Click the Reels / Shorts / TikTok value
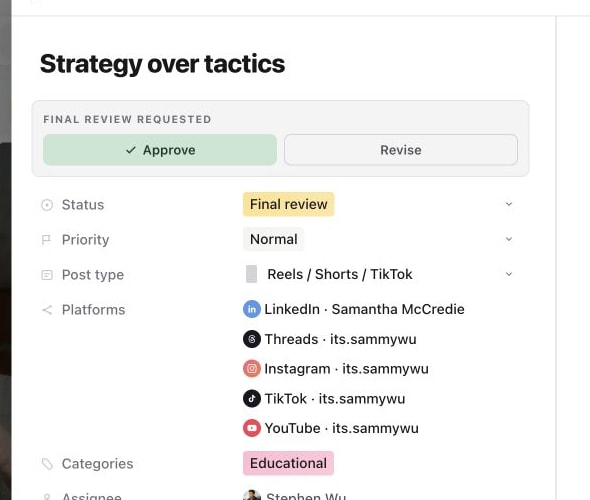 pos(340,274)
